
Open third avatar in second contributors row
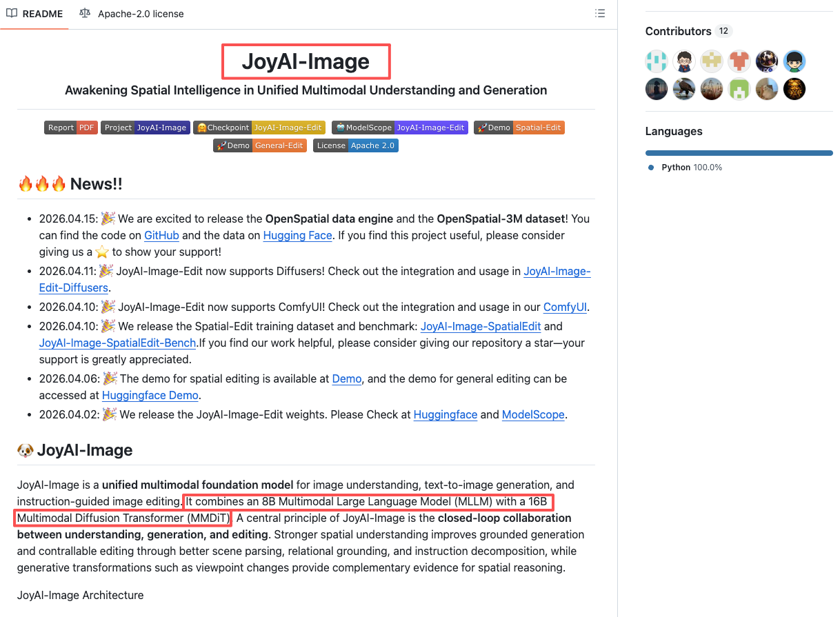point(712,89)
